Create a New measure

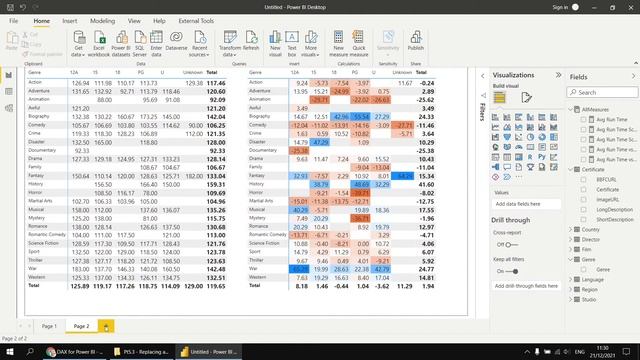(338, 44)
